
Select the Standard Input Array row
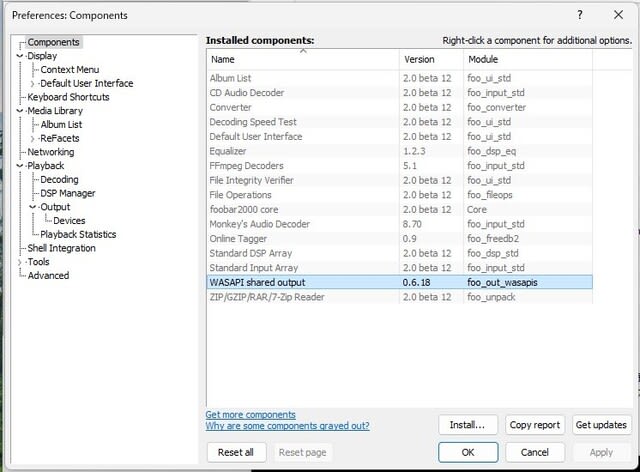400,268
